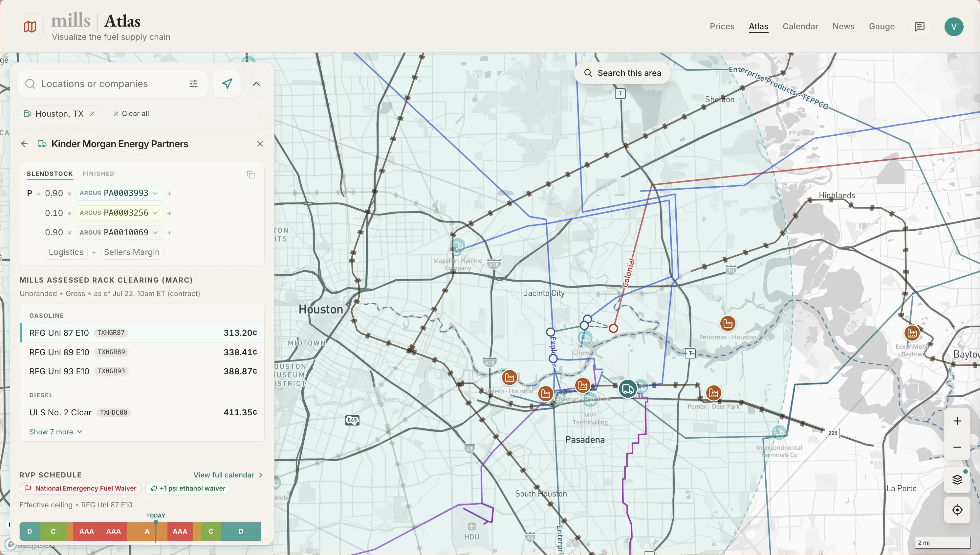Screen dimensions: 980x555
Task: Click the Sellers Margin chip
Action: pos(132,252)
